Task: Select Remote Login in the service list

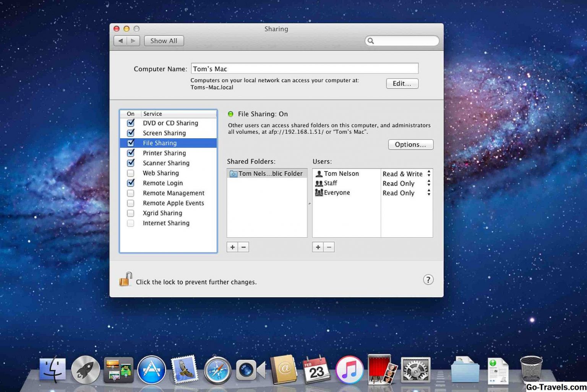Action: pos(163,183)
